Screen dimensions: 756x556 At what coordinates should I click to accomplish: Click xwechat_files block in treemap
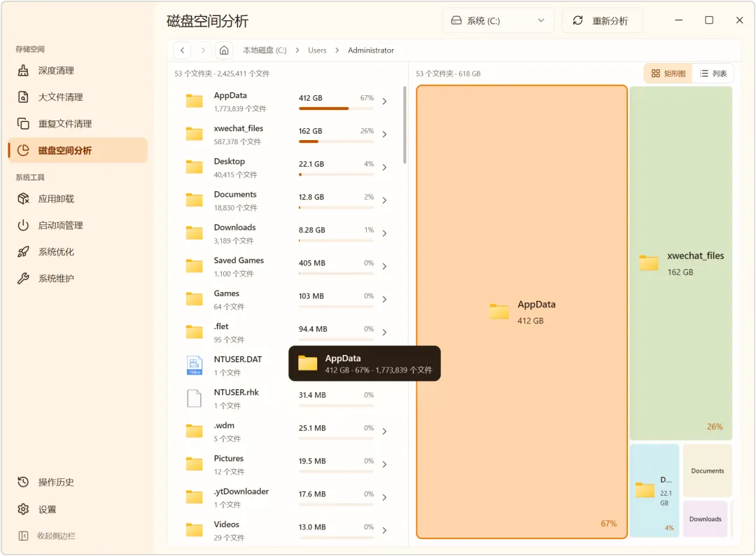pyautogui.click(x=681, y=263)
